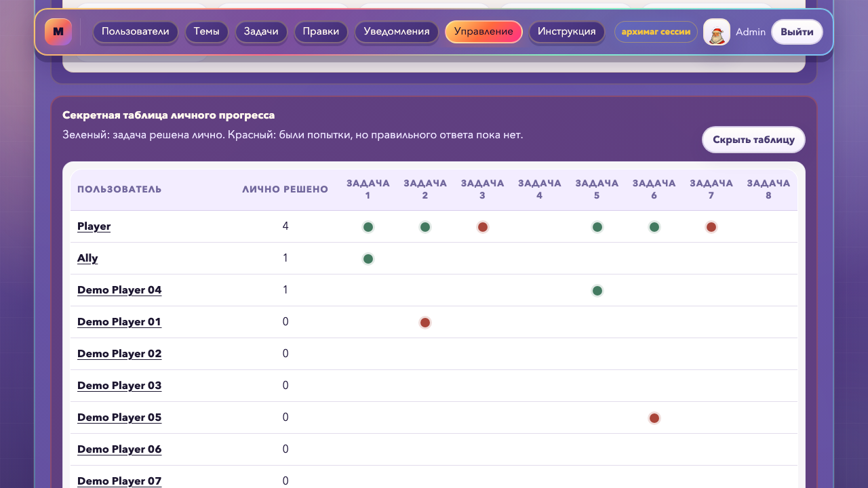Image resolution: width=868 pixels, height=488 pixels.
Task: Click the Секретная таблица личного прогресса heading
Action: (168, 115)
